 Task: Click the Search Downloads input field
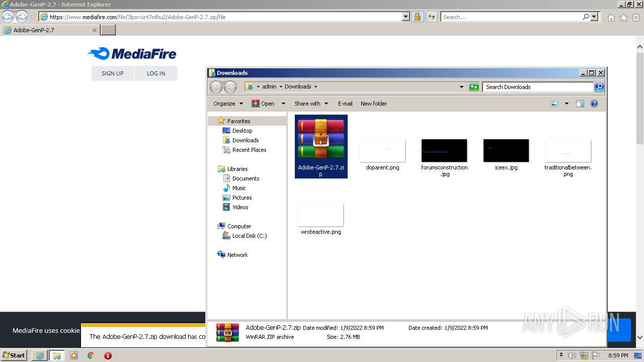pos(538,87)
